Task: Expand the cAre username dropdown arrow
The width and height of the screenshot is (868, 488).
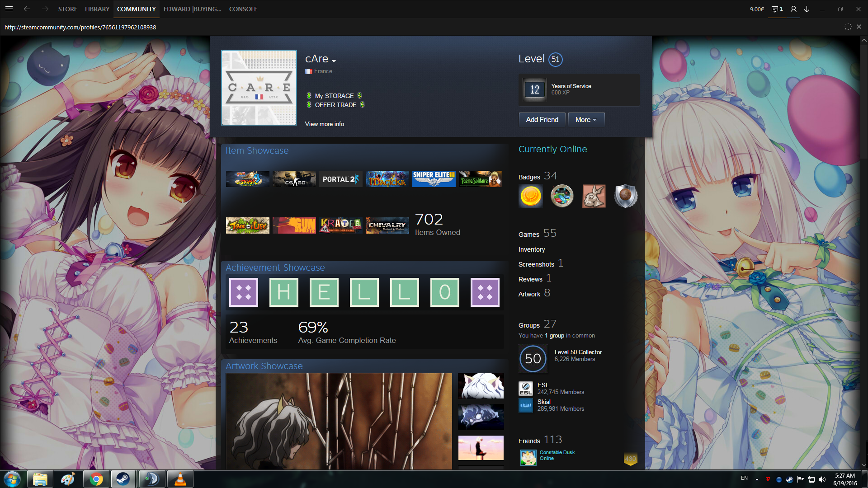Action: tap(334, 61)
